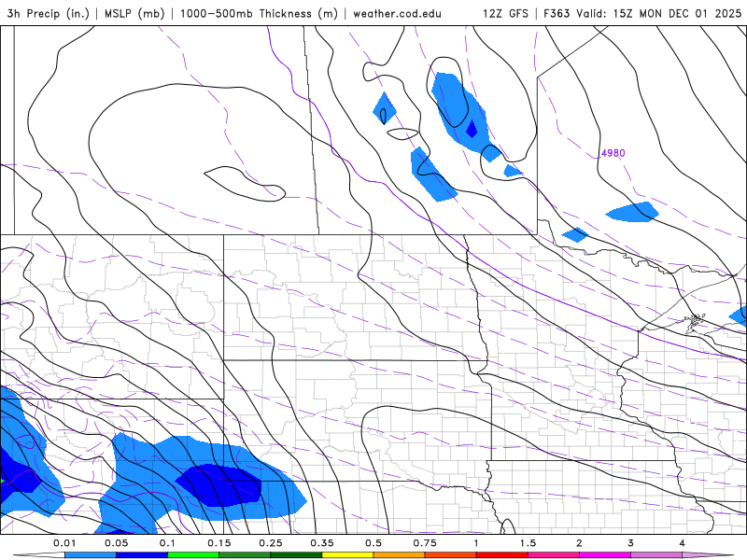Click the 0.35 legend value
The image size is (747, 560).
click(x=322, y=543)
